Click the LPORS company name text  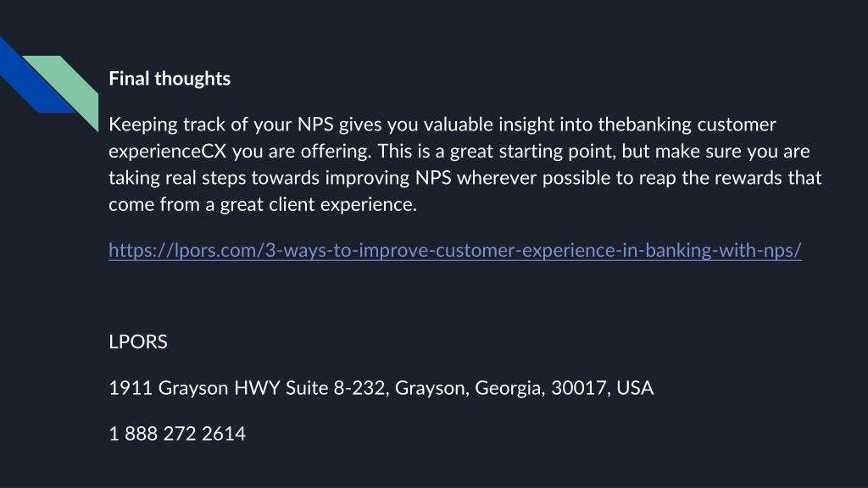pyautogui.click(x=138, y=342)
